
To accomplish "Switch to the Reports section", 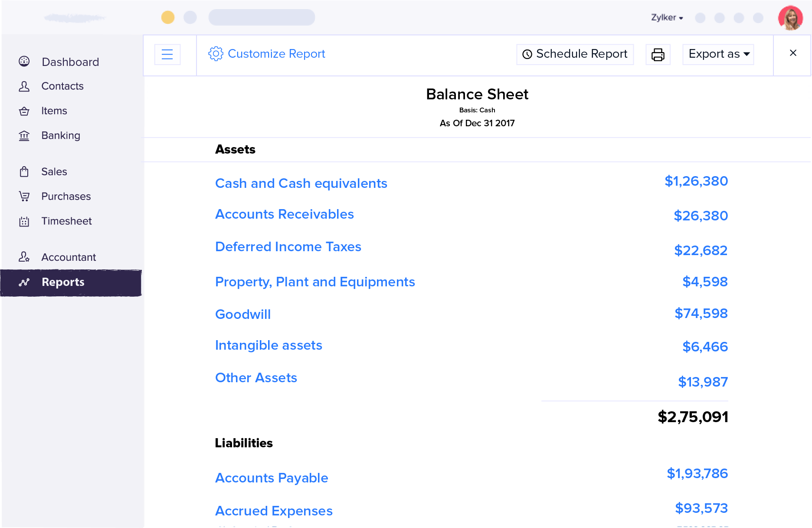I will [63, 282].
